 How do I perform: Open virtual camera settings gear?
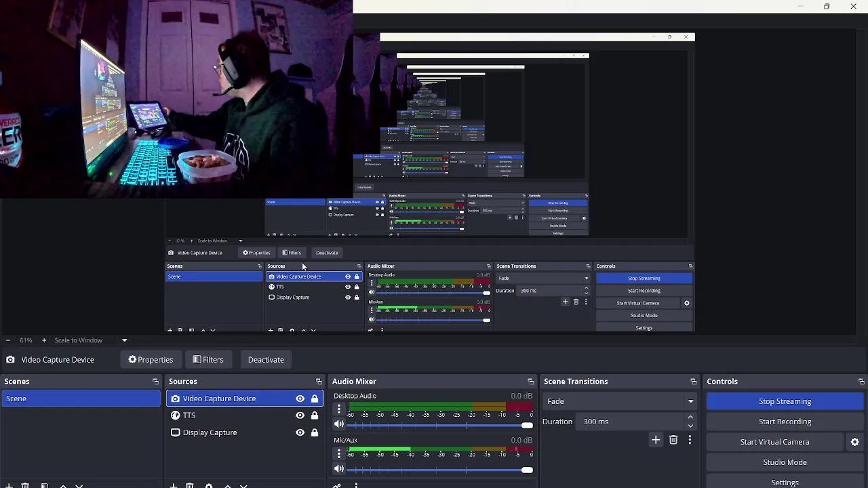(x=854, y=442)
